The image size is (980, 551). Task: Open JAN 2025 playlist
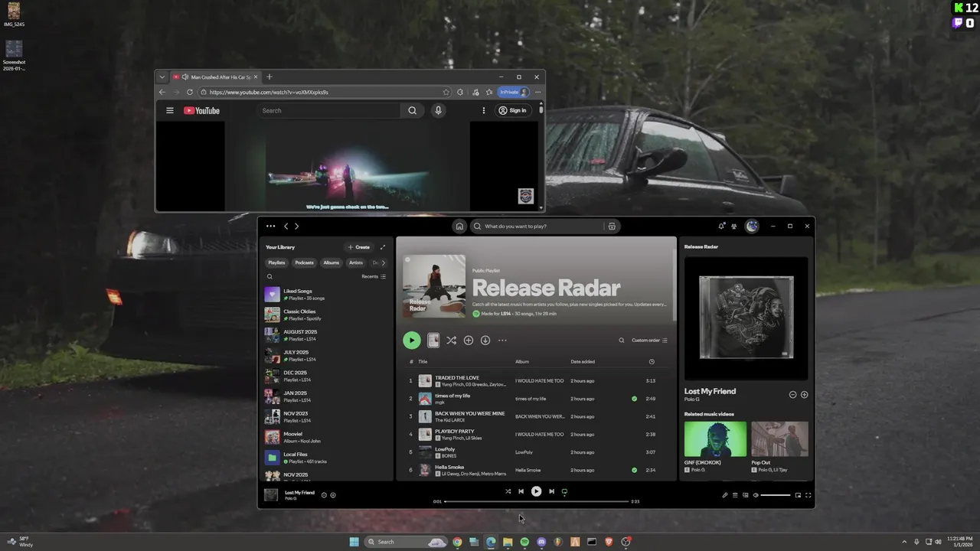326,396
